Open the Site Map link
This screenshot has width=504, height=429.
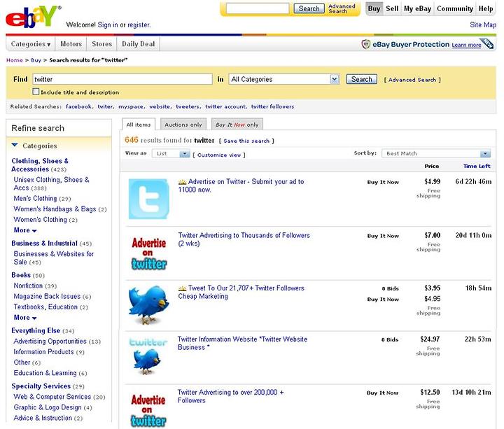point(483,24)
